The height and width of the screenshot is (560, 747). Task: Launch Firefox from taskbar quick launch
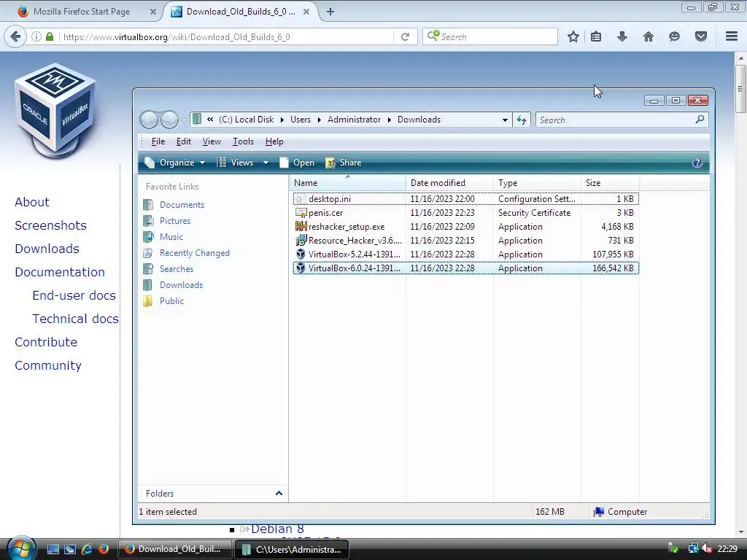click(x=104, y=549)
